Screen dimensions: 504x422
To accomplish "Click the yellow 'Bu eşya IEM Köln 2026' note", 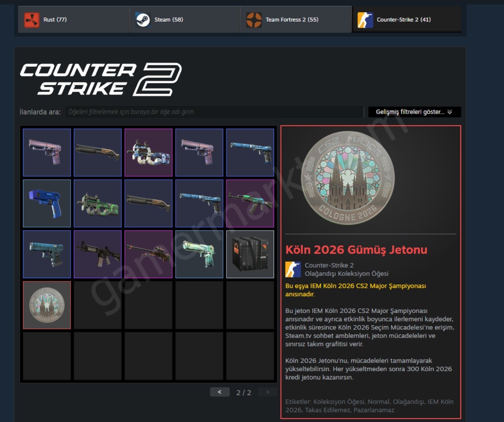I will [356, 290].
